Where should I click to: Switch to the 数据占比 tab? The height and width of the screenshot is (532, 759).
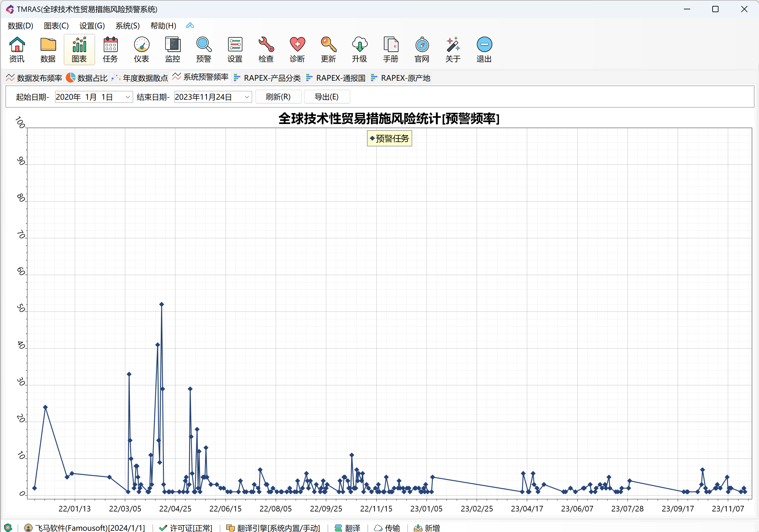pyautogui.click(x=87, y=78)
